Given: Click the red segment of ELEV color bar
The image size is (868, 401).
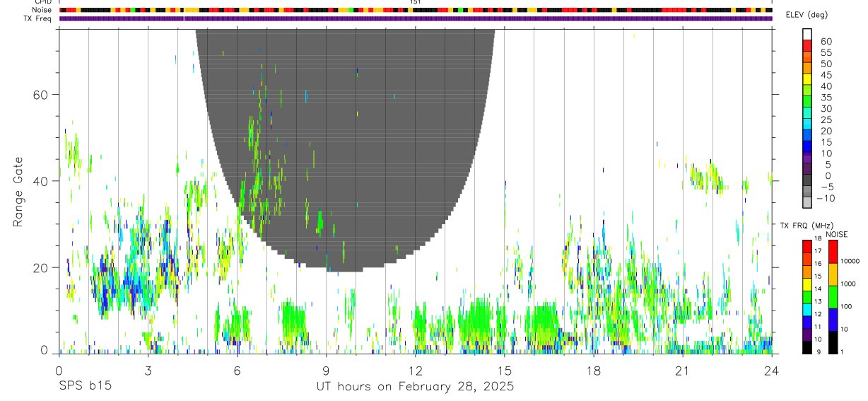Looking at the screenshot, I should pyautogui.click(x=807, y=45).
